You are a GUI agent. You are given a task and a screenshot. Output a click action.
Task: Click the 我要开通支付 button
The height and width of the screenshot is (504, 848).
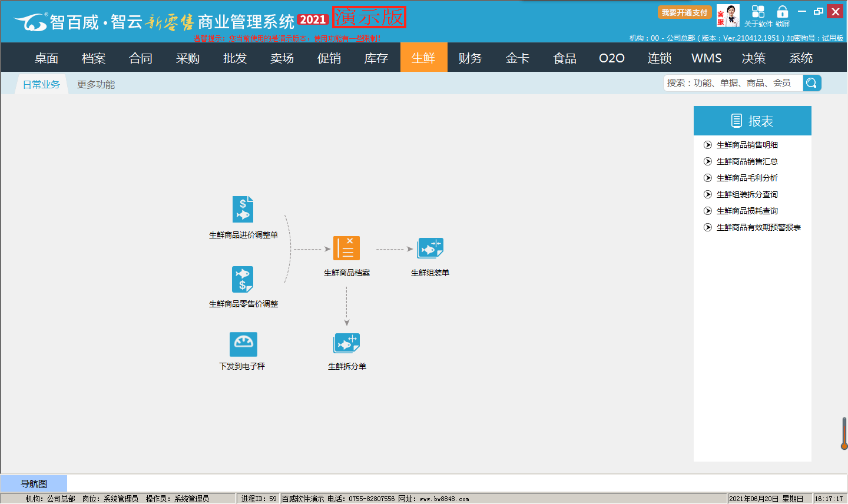click(x=684, y=12)
